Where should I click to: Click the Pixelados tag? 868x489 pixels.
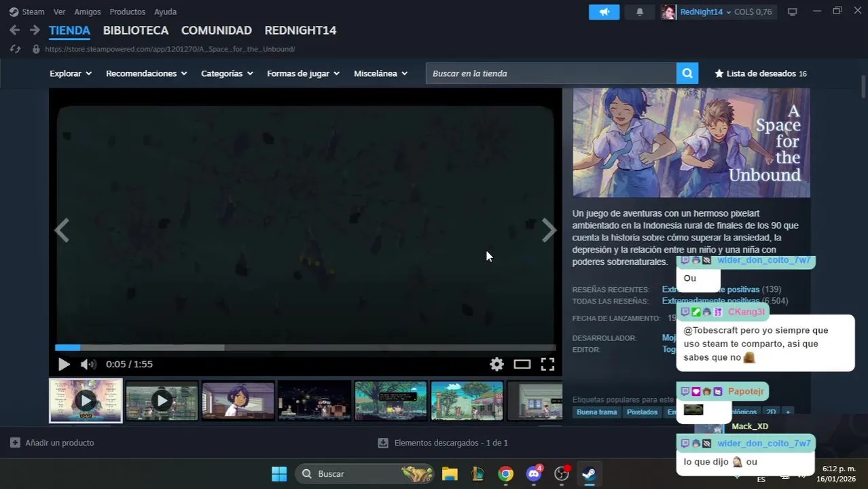click(642, 412)
